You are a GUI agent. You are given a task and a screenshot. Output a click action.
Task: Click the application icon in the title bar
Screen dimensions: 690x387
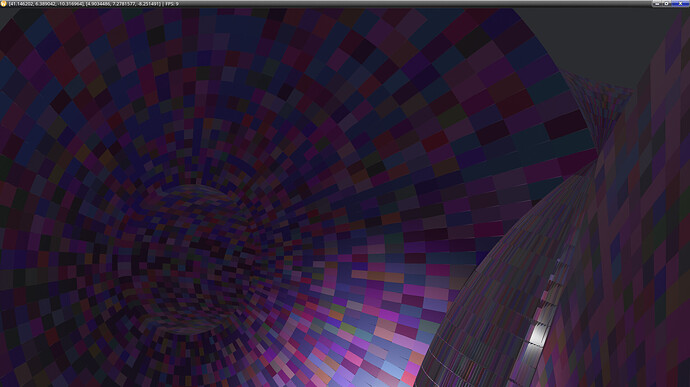[4, 4]
